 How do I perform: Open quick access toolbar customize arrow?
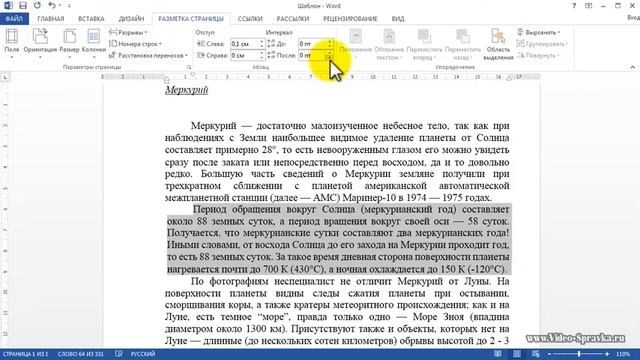[69, 6]
